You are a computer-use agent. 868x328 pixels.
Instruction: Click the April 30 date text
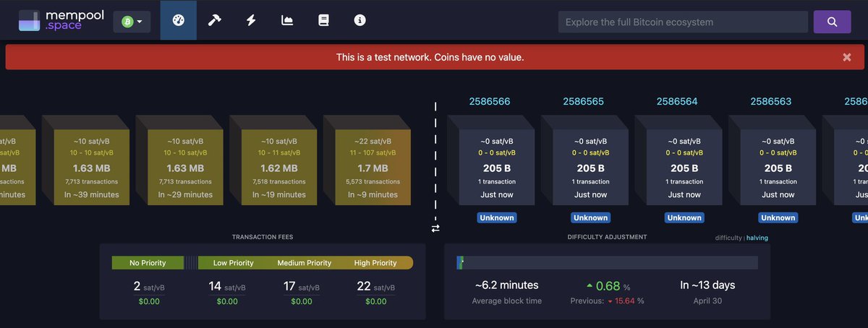coord(707,301)
